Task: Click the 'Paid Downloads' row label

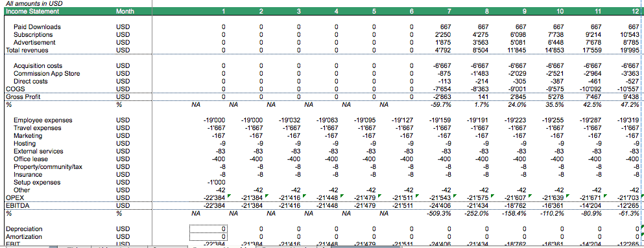Action: pos(37,27)
